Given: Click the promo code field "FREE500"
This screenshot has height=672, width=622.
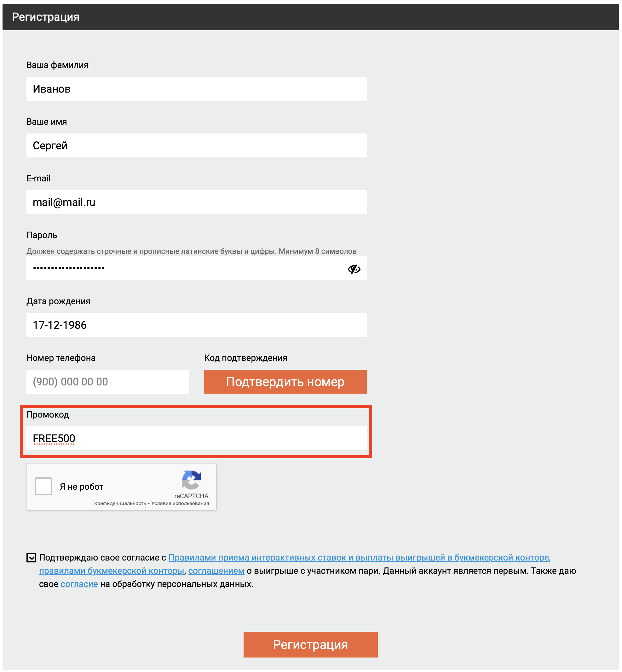Looking at the screenshot, I should point(196,438).
